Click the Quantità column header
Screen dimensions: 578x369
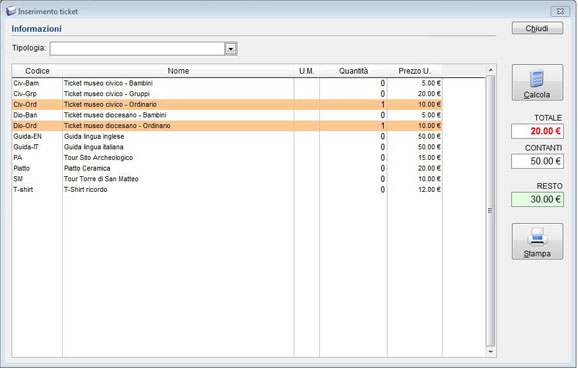coord(353,71)
